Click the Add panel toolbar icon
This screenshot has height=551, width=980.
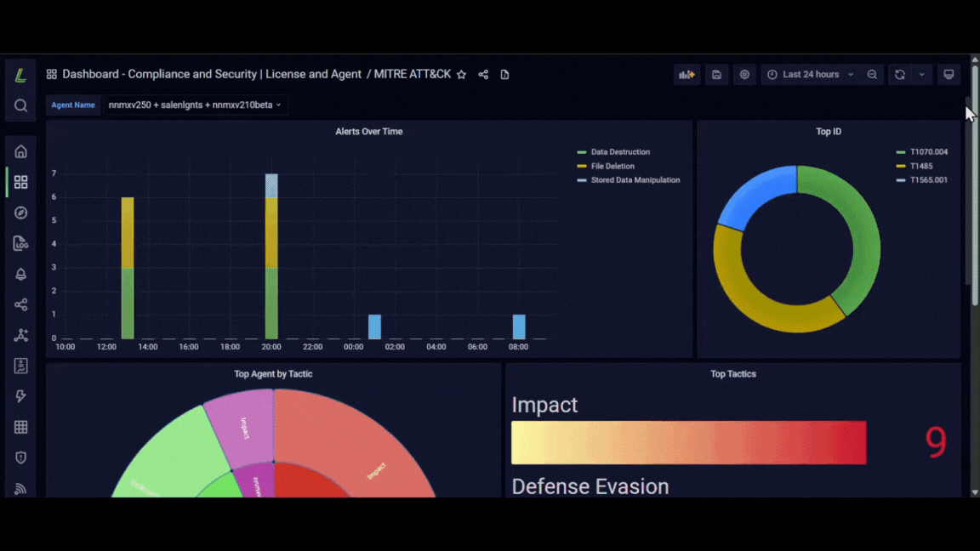pyautogui.click(x=687, y=74)
